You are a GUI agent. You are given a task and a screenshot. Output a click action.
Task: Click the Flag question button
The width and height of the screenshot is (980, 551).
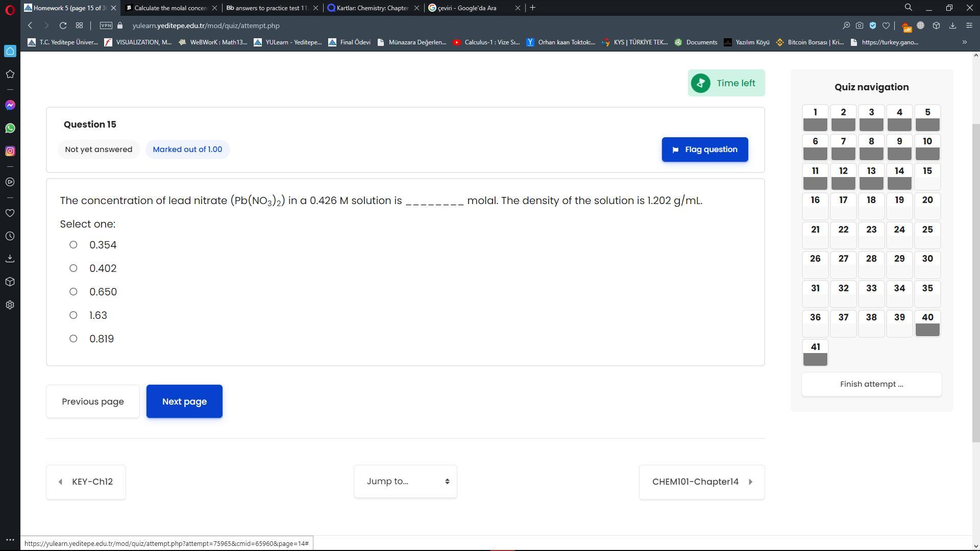705,149
